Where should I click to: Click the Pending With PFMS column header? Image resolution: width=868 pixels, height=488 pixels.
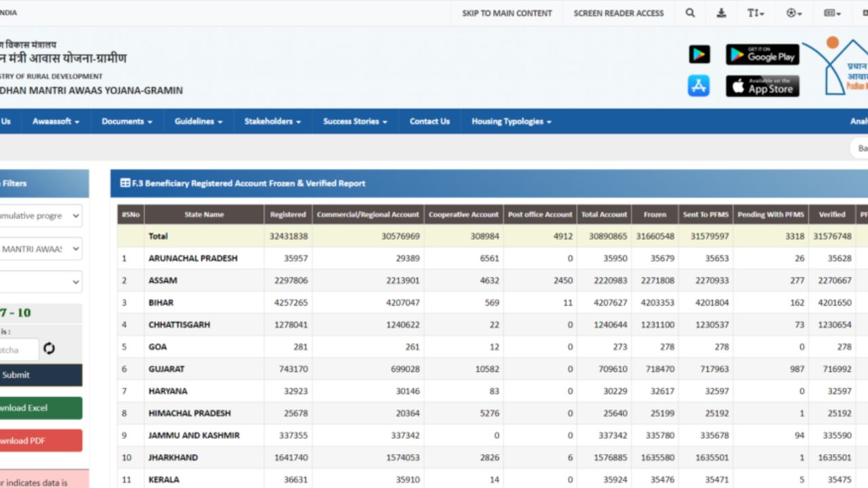coord(771,214)
